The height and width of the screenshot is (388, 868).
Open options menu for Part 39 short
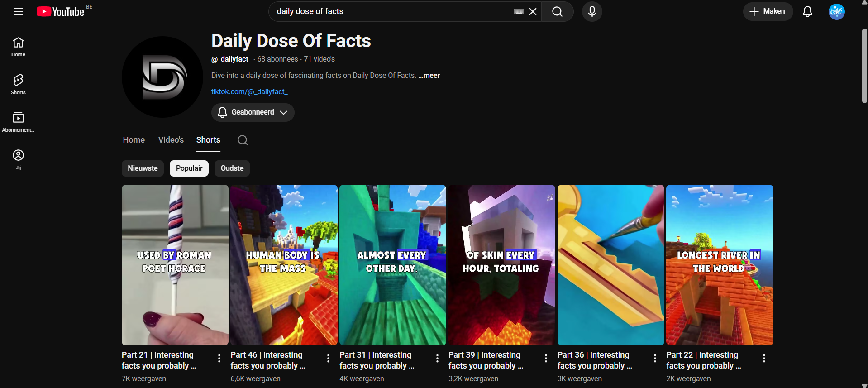[x=546, y=359]
